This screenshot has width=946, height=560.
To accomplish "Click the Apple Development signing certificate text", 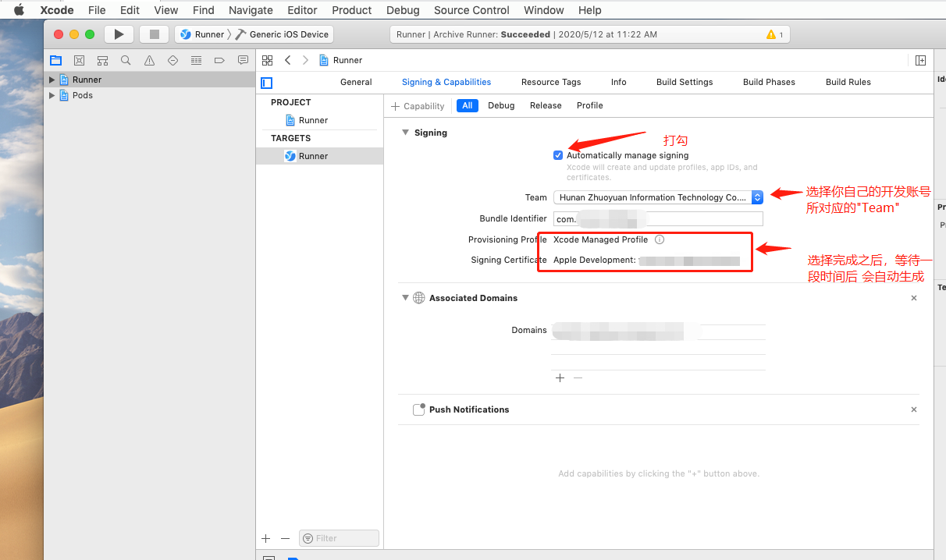I will (646, 260).
